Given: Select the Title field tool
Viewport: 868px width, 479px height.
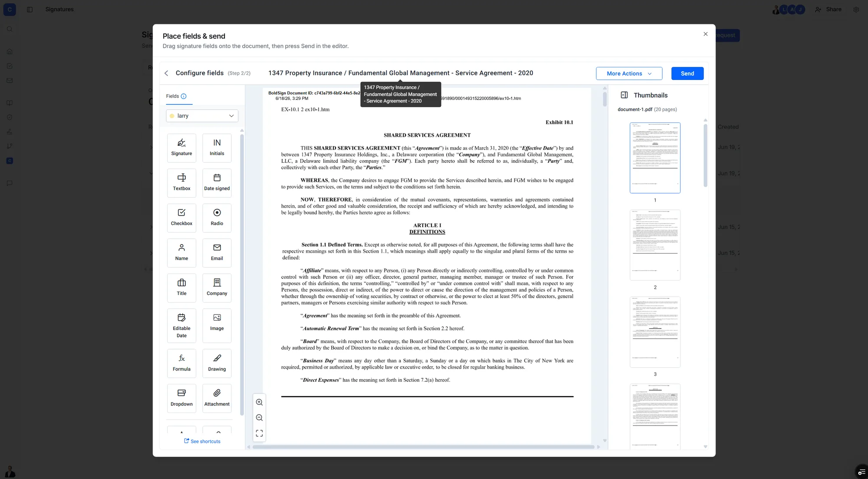Looking at the screenshot, I should tap(181, 287).
